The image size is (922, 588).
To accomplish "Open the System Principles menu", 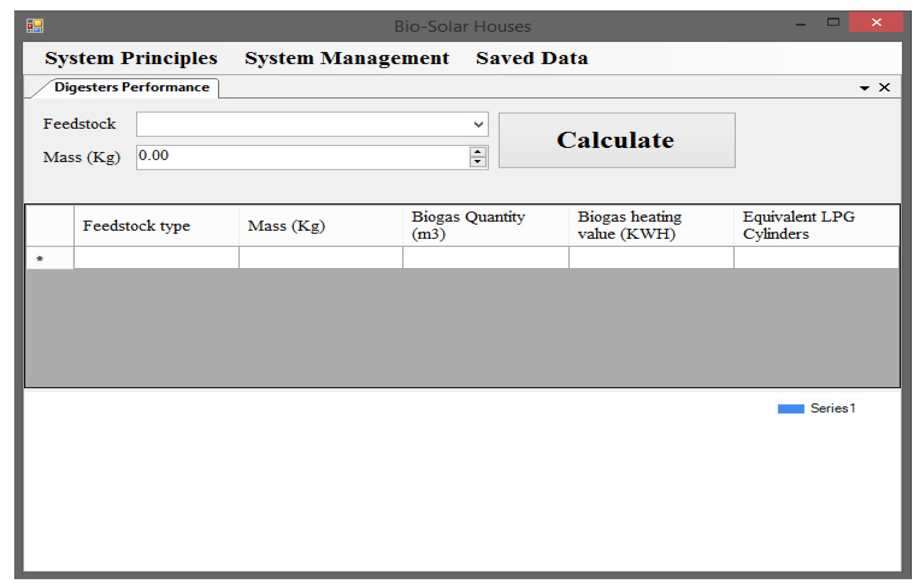I will pyautogui.click(x=131, y=58).
